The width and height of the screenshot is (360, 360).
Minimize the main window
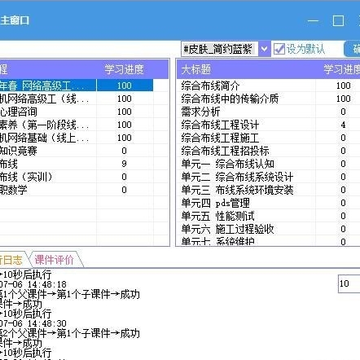(313, 21)
